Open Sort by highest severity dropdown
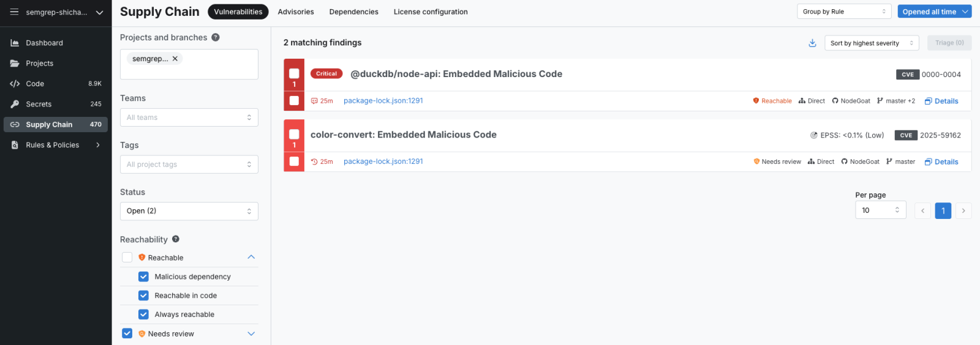 [871, 43]
